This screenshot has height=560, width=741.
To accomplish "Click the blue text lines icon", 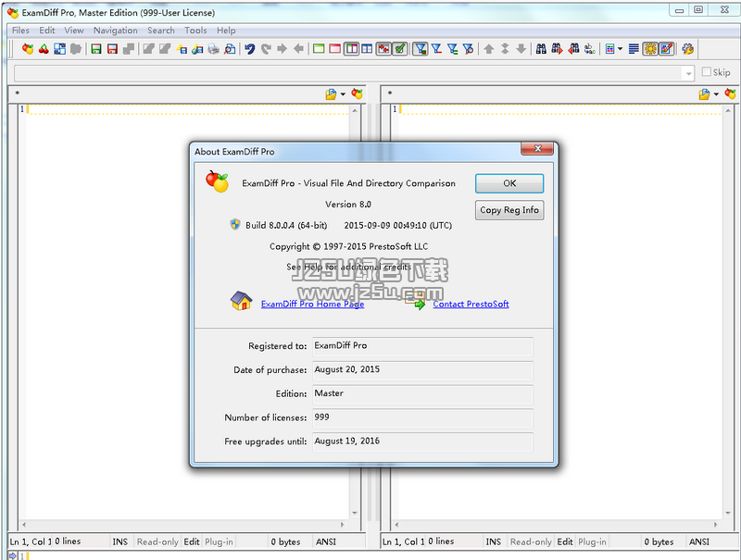I will (x=634, y=49).
